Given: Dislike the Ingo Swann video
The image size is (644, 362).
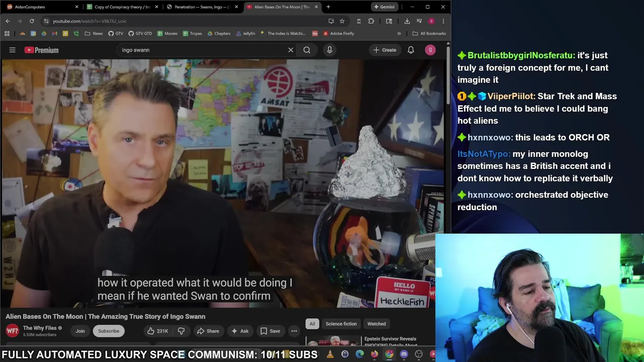Looking at the screenshot, I should [x=181, y=331].
